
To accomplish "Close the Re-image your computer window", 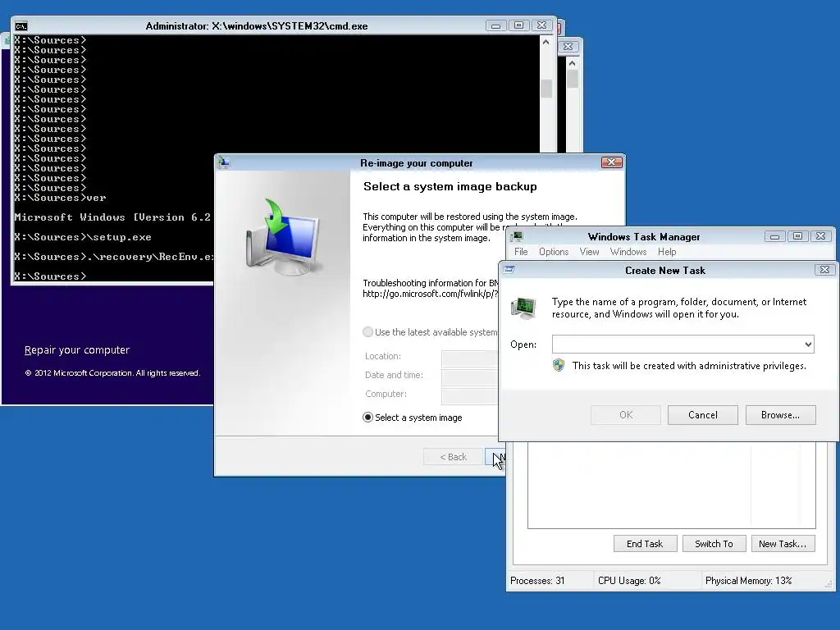I will tap(612, 162).
